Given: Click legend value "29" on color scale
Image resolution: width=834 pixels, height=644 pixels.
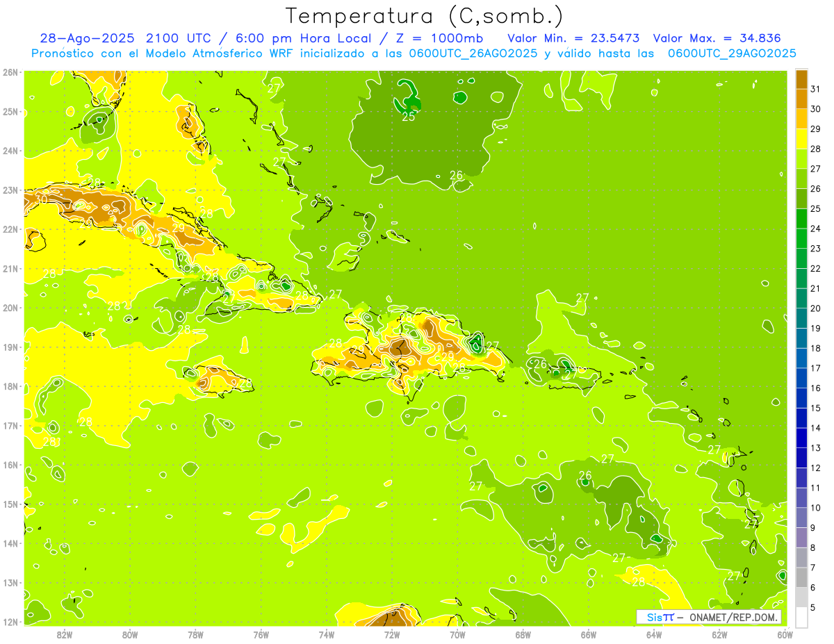Looking at the screenshot, I should point(815,129).
